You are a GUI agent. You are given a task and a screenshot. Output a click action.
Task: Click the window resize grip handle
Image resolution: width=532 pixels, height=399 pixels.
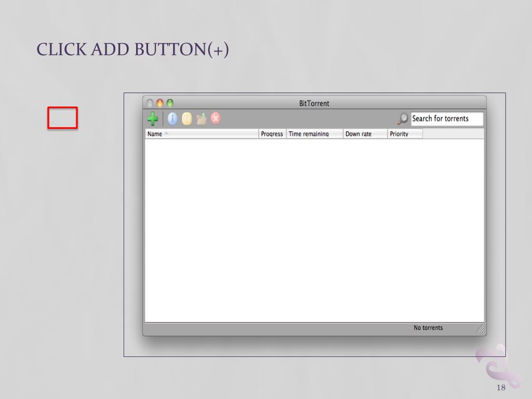(x=480, y=328)
